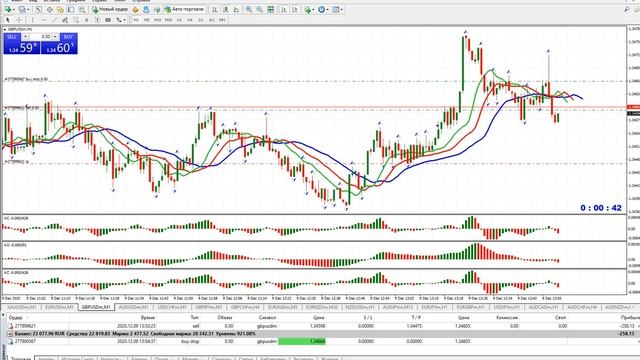The width and height of the screenshot is (640, 360).
Task: Expand the Periods dropdown arrow
Action: point(327,9)
